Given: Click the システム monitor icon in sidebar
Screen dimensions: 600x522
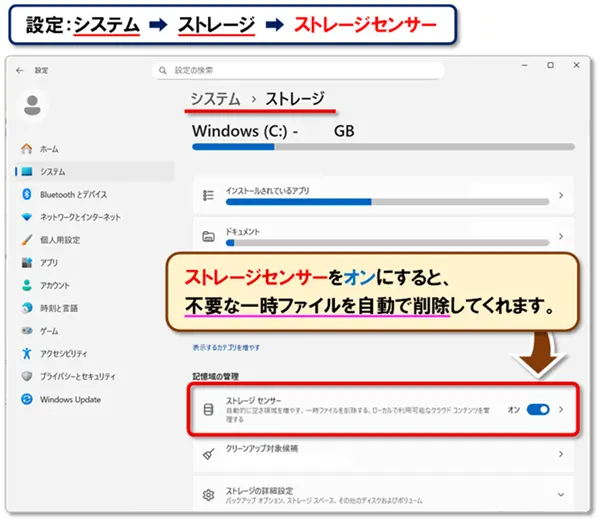Looking at the screenshot, I should tap(26, 171).
